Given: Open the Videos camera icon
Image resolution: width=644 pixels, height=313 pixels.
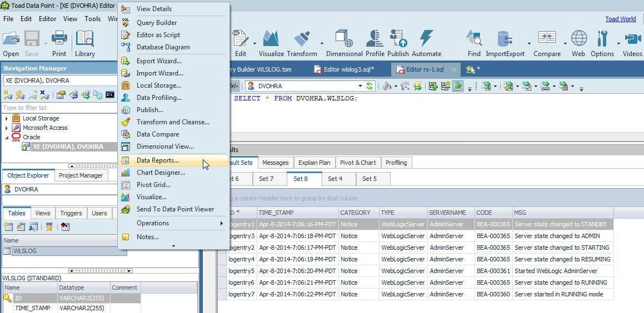Looking at the screenshot, I should [632, 39].
